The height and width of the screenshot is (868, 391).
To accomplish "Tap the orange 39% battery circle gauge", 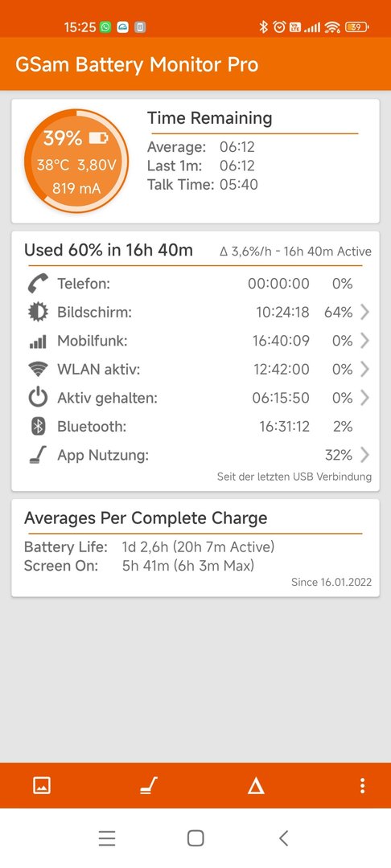I will 76,161.
